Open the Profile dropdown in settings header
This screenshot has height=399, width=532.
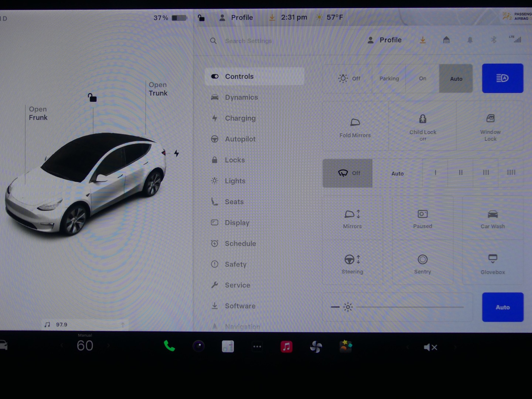(x=385, y=40)
